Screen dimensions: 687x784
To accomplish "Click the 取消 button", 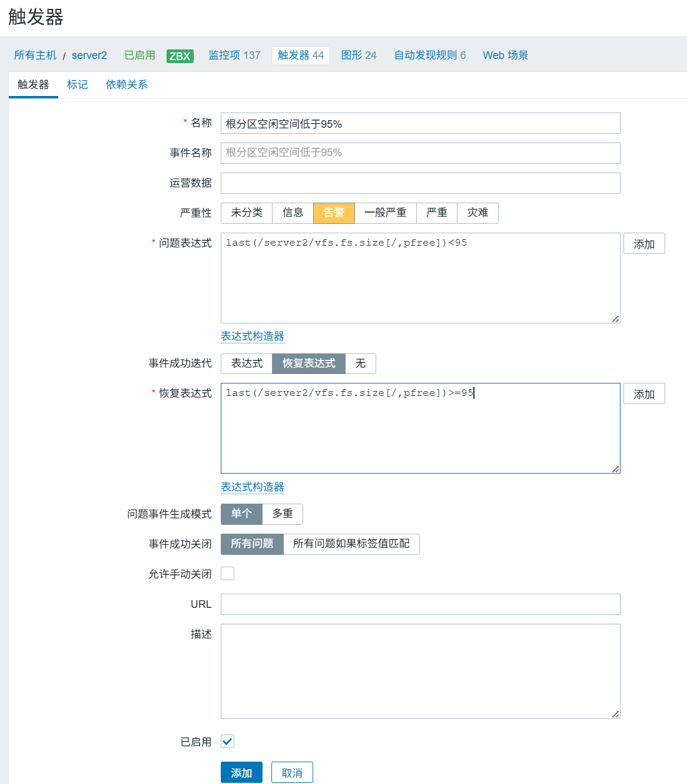I will pyautogui.click(x=292, y=773).
